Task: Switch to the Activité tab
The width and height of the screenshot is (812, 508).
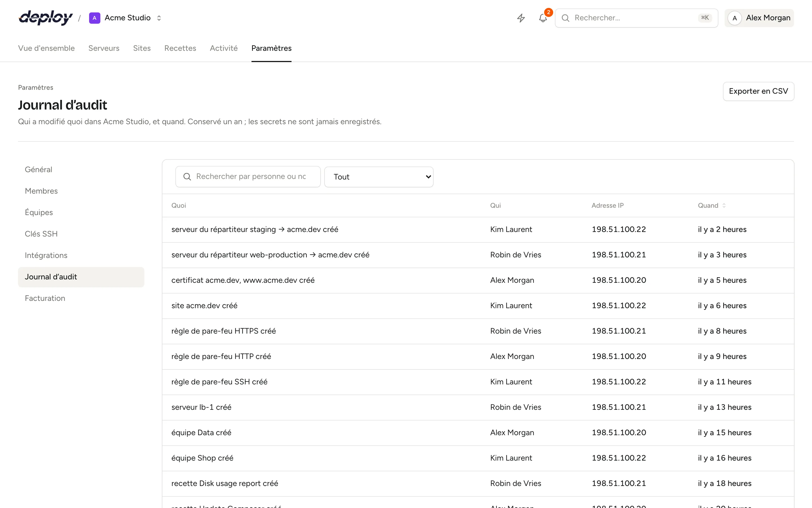Action: (x=224, y=48)
